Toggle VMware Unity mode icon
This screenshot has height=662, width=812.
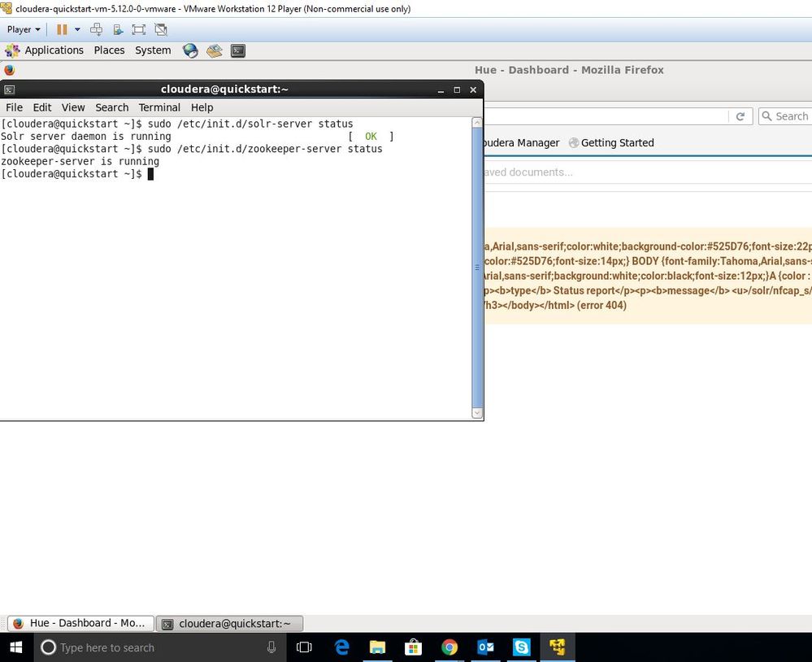[x=161, y=29]
